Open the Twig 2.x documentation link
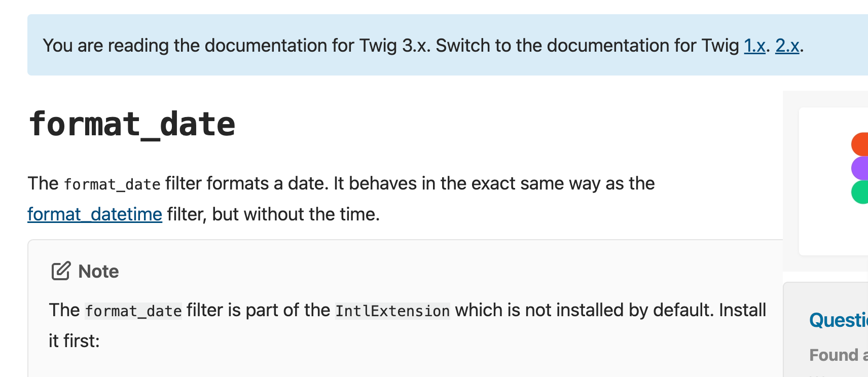This screenshot has width=868, height=377. click(787, 46)
